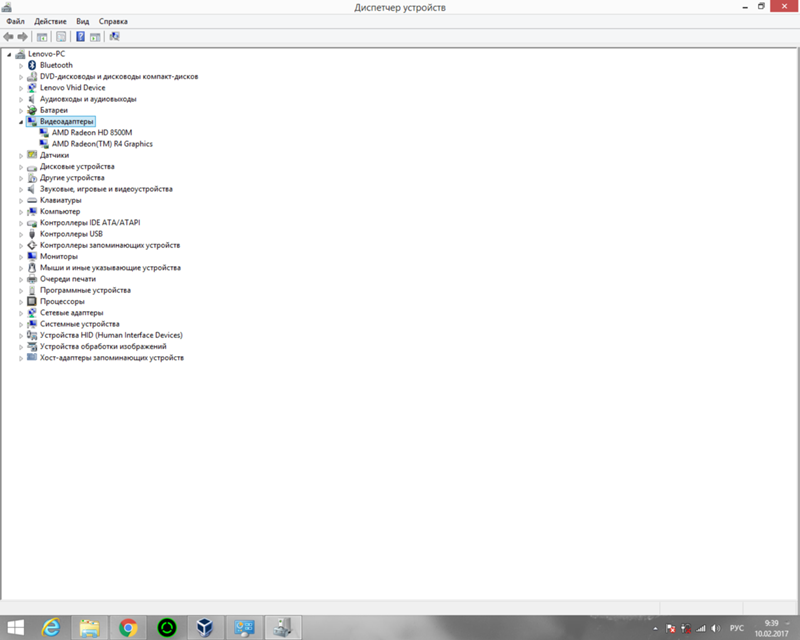Click the Back navigation arrow in toolbar

8,36
